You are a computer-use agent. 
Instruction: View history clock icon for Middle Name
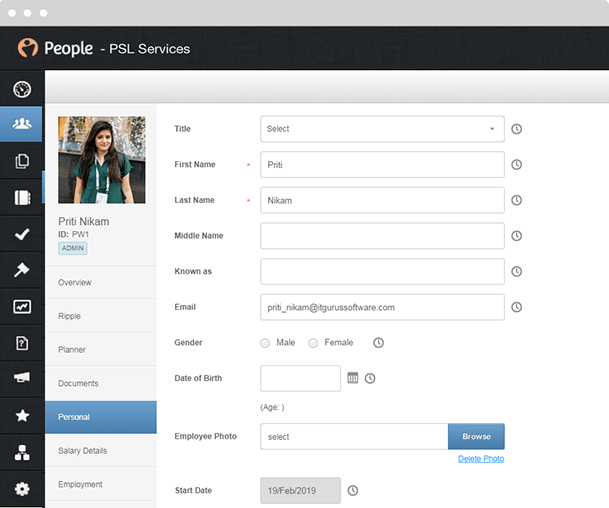click(516, 236)
